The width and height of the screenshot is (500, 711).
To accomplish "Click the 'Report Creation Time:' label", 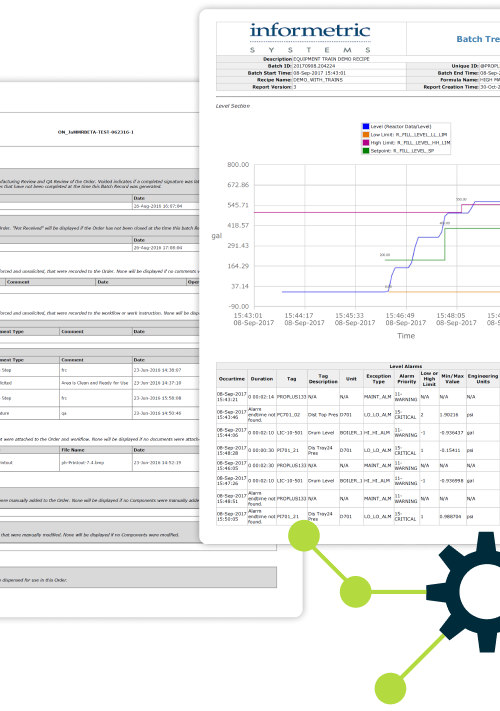I will click(x=451, y=87).
